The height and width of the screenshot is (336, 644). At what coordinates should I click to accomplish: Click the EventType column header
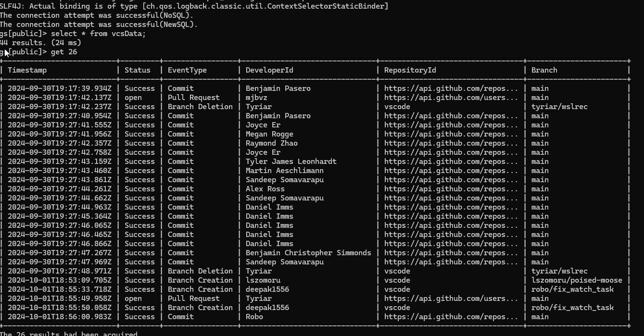(187, 70)
